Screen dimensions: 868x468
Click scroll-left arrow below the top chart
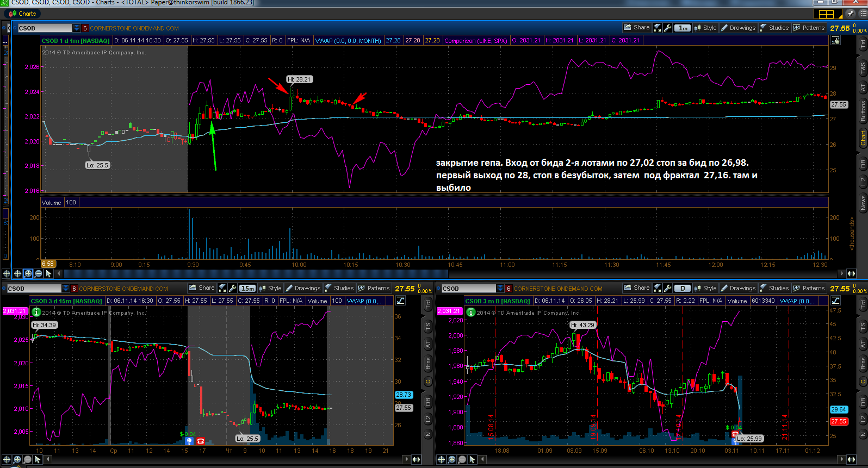click(59, 274)
